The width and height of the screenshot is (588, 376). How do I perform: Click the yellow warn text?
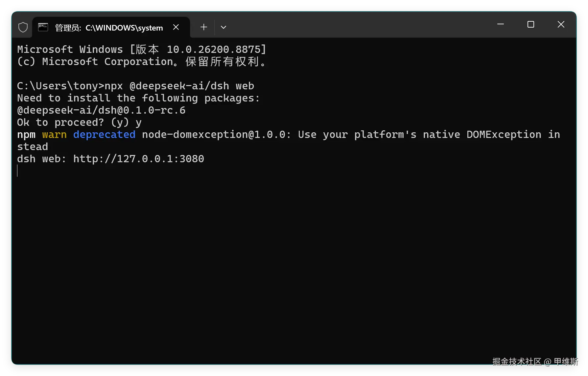click(x=55, y=135)
